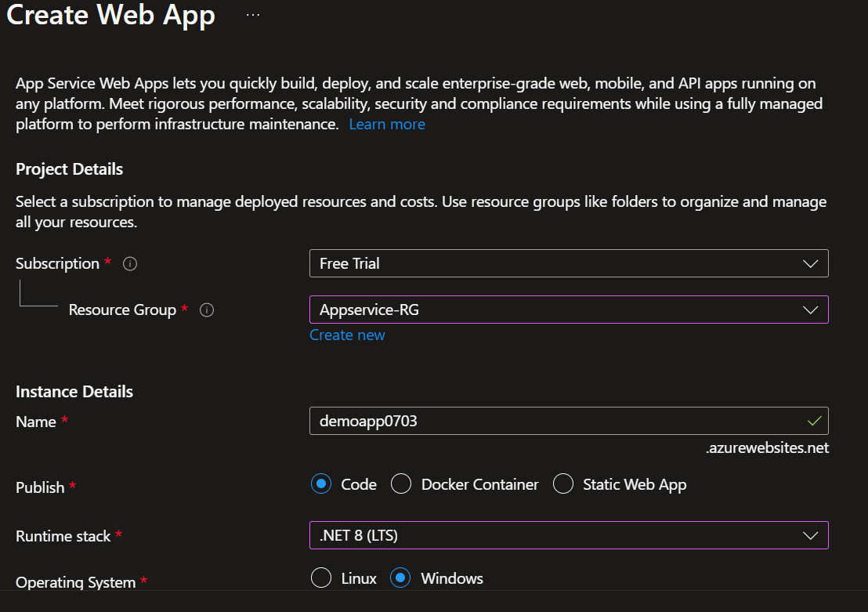The height and width of the screenshot is (612, 868).
Task: Click the Subscription field label
Action: 57,263
